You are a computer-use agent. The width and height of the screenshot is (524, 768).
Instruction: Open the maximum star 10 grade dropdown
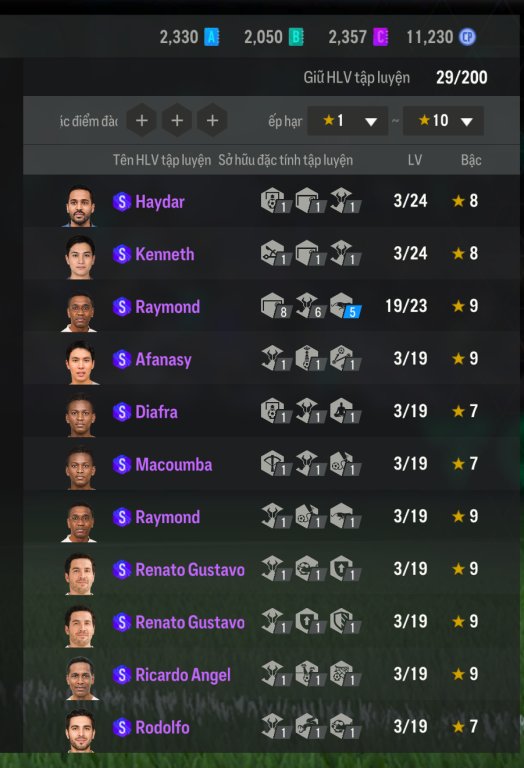[443, 120]
